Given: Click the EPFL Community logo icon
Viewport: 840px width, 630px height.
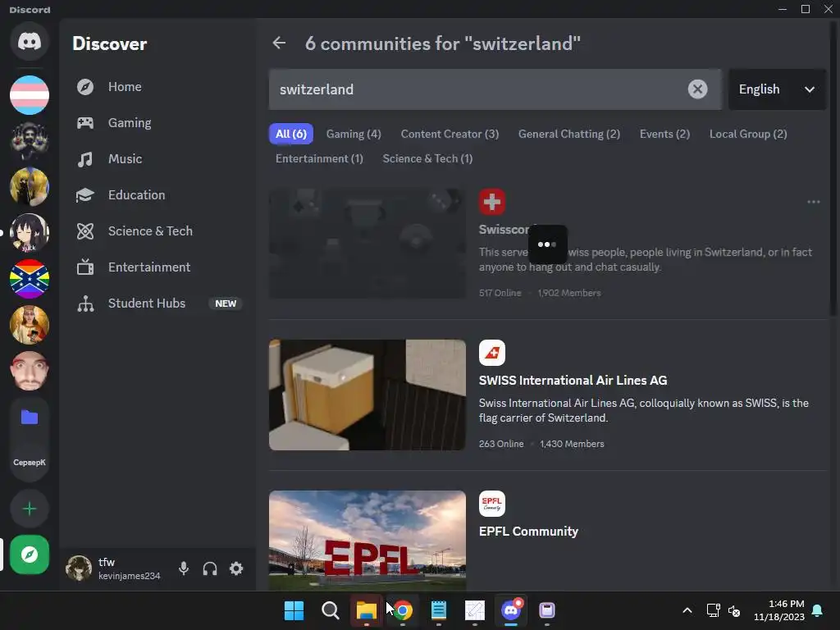Looking at the screenshot, I should click(x=492, y=504).
